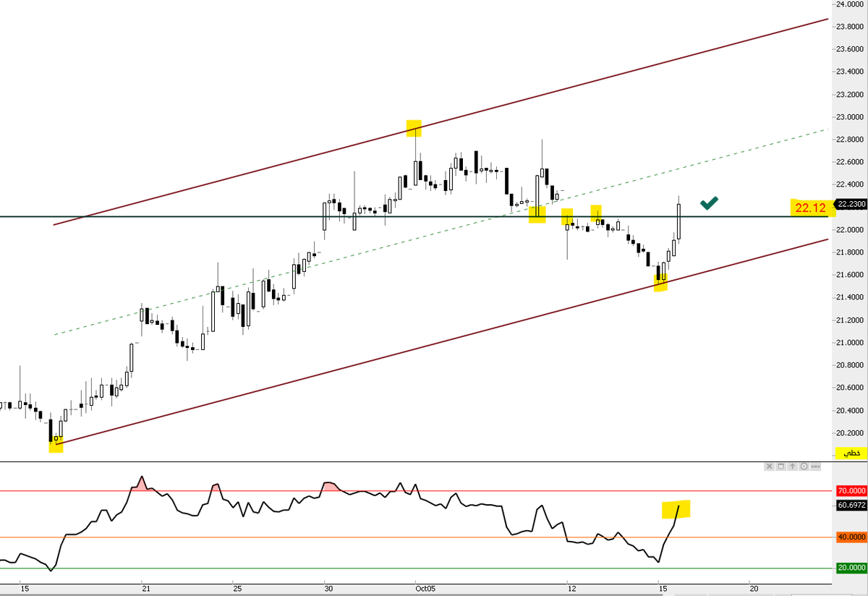The width and height of the screenshot is (868, 596).
Task: Click 22.6000 on the price axis
Action: click(851, 162)
